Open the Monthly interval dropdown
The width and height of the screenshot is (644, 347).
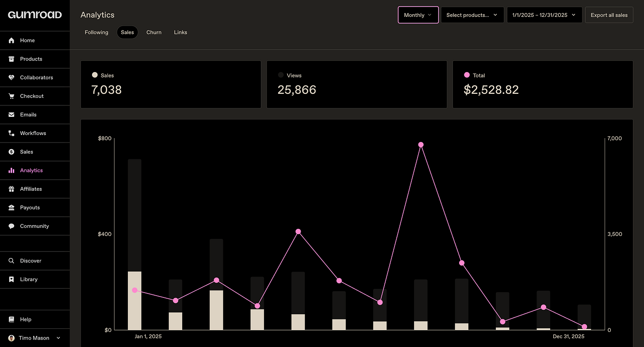click(418, 15)
